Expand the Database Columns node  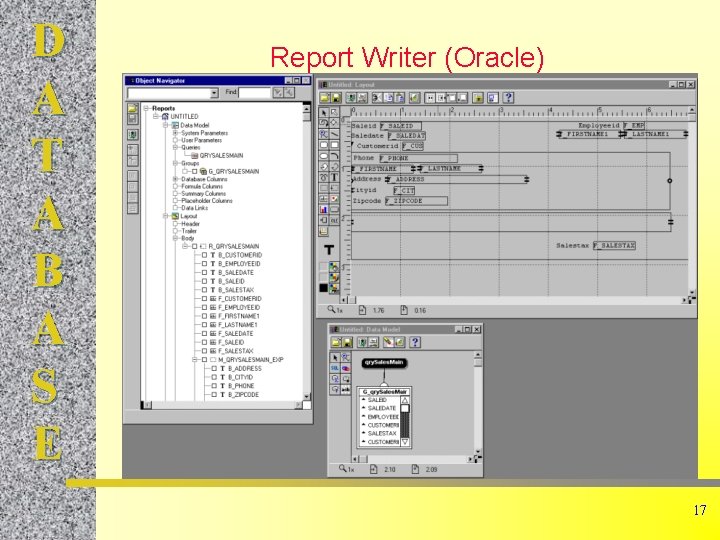pos(175,179)
